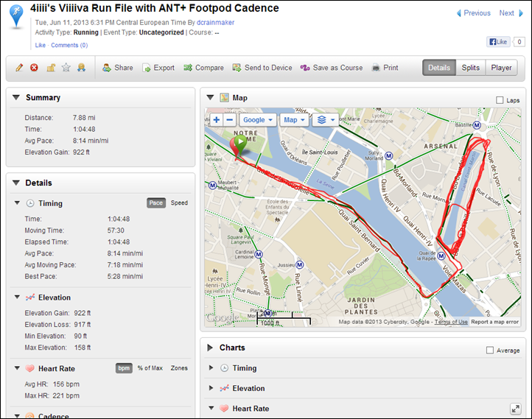
Task: Click the award ribbon badge icon
Action: (x=81, y=68)
